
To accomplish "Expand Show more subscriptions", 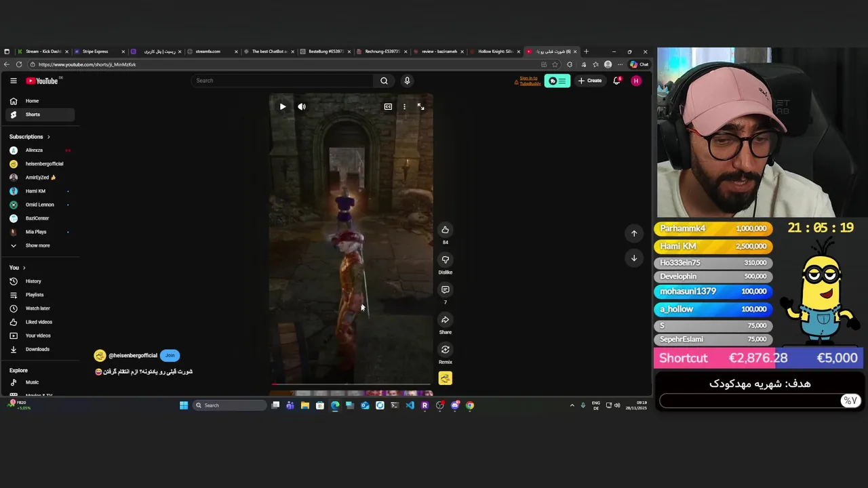I will [41, 245].
